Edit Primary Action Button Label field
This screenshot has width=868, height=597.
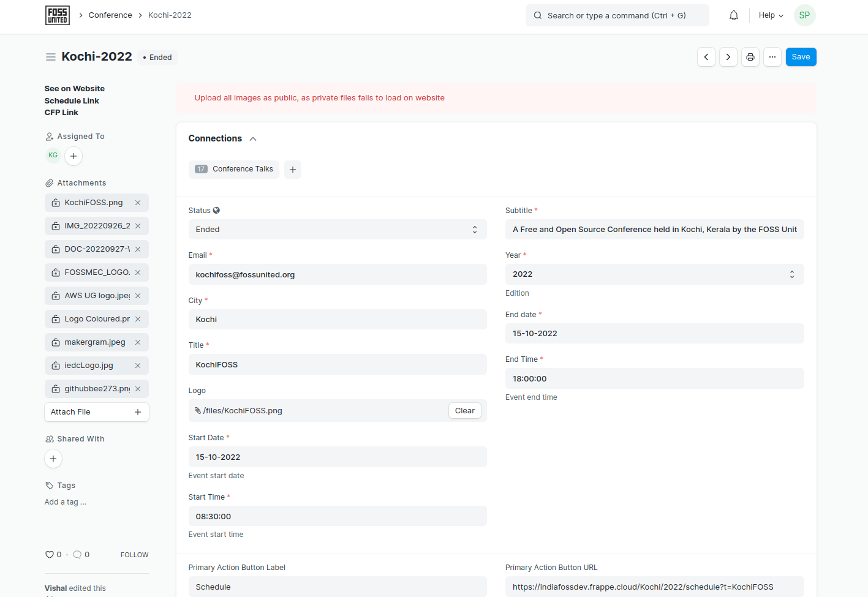click(338, 587)
